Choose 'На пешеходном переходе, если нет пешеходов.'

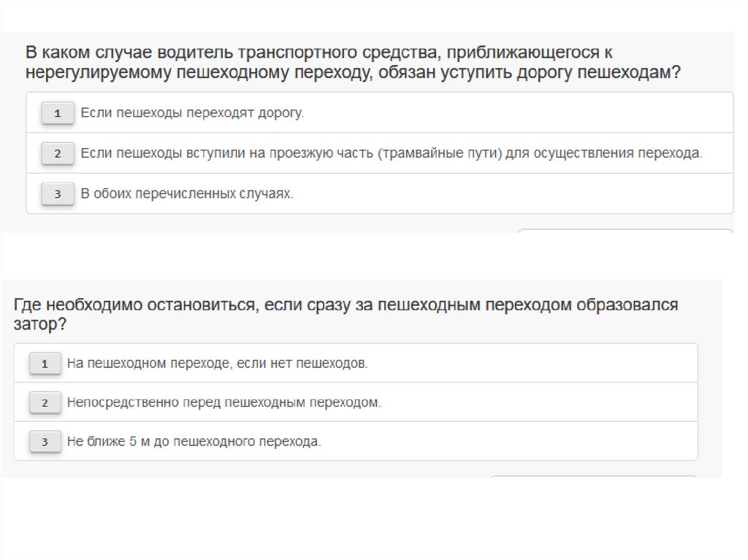[217, 363]
